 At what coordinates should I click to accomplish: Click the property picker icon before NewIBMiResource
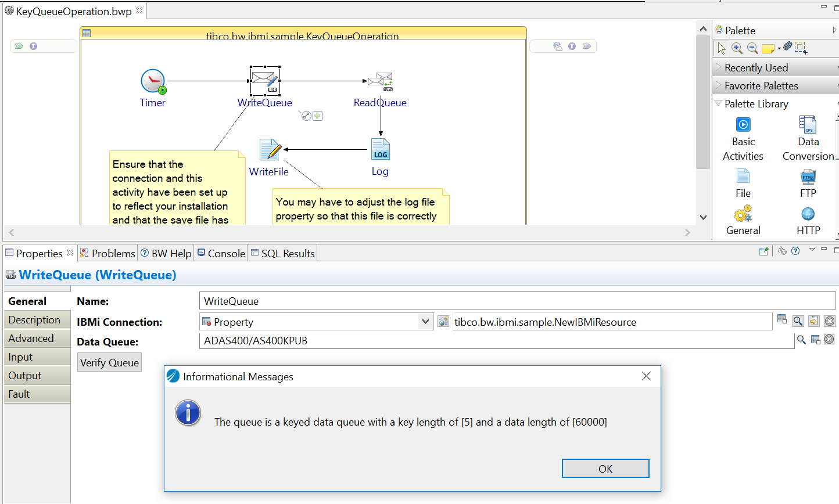point(443,321)
